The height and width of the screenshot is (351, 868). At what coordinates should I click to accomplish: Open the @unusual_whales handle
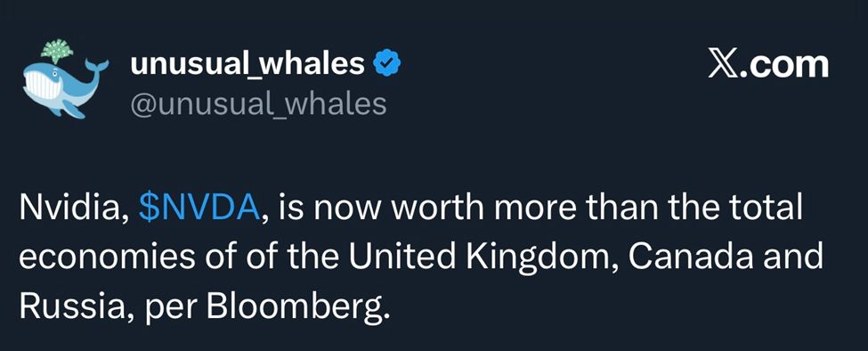click(x=257, y=103)
